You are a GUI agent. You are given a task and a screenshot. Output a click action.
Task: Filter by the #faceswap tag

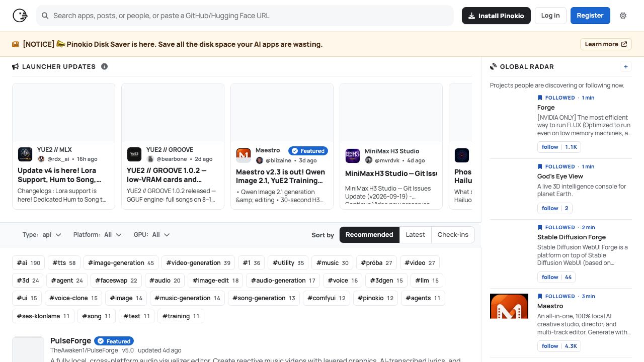[116, 281]
